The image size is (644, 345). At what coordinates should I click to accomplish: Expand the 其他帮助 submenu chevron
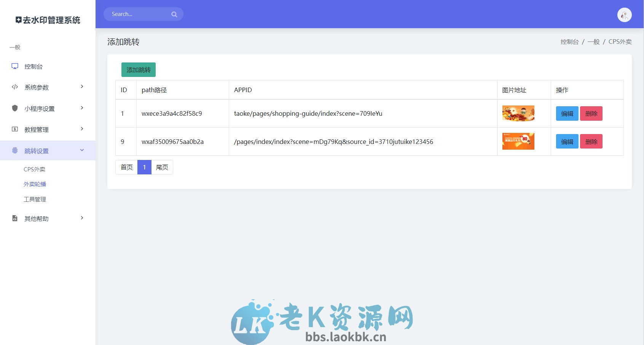click(x=81, y=218)
